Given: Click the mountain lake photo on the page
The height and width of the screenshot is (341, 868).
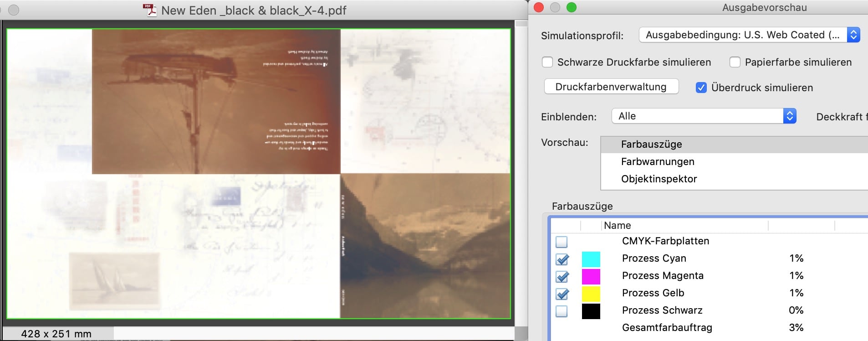Looking at the screenshot, I should (425, 246).
